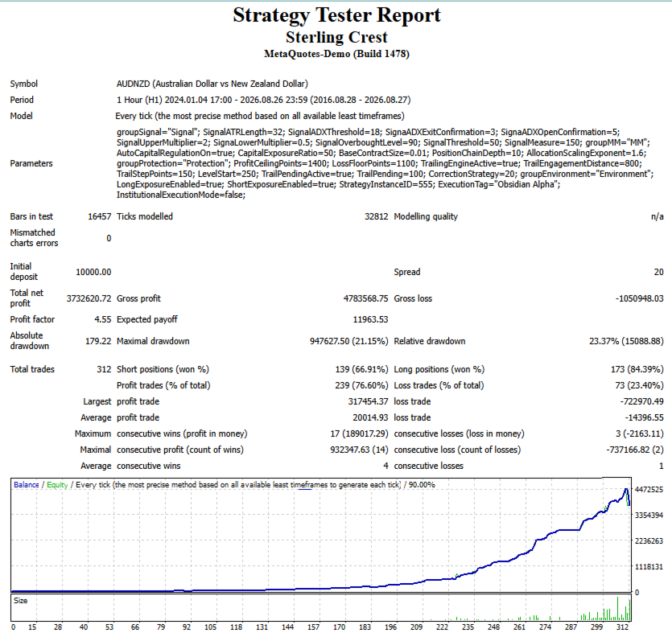Click the 2236263 y-axis label
672x637 pixels.
pos(649,541)
